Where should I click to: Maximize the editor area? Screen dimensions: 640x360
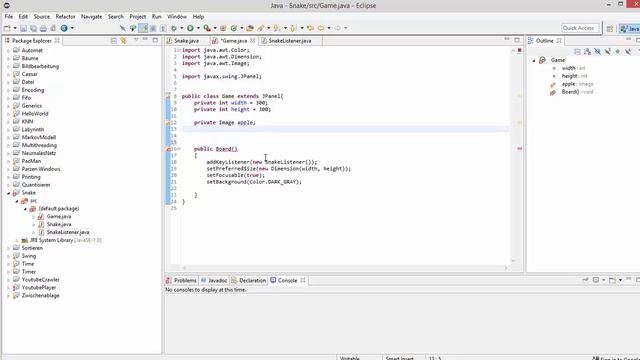click(x=517, y=40)
